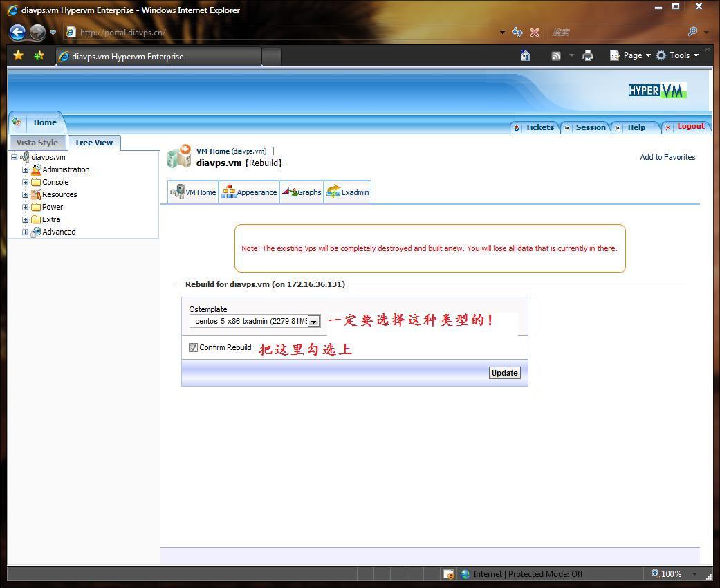Open the zoom level dropdown arrow

pos(694,574)
